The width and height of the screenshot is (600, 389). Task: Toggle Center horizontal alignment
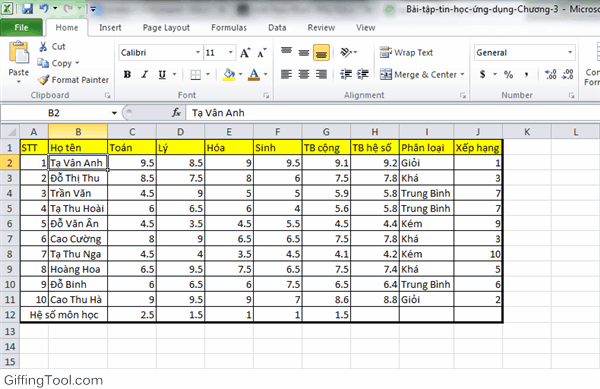point(303,74)
